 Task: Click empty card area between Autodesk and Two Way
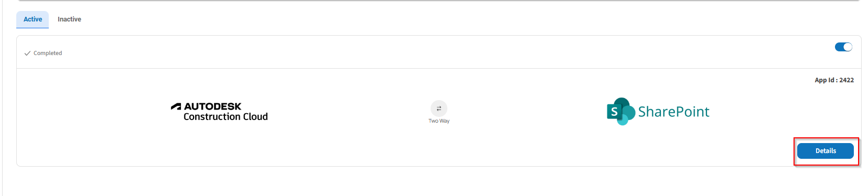(349, 113)
